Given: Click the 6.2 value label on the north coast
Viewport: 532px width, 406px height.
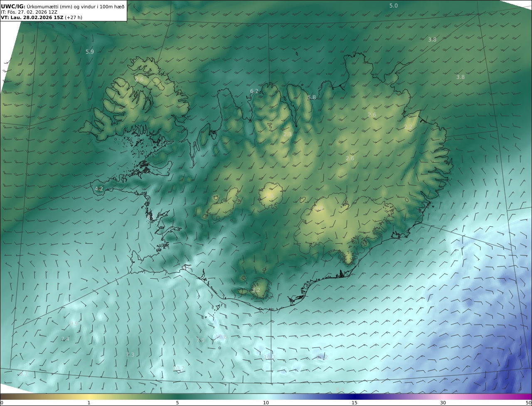Looking at the screenshot, I should [x=254, y=91].
